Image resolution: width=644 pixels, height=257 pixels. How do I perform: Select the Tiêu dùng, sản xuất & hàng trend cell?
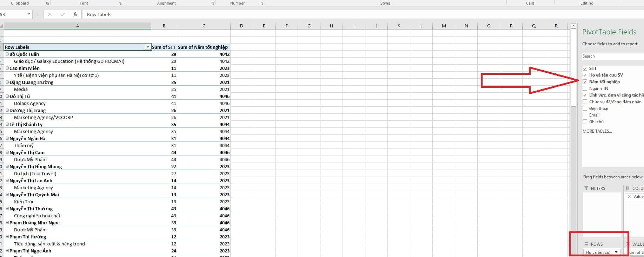[78, 244]
